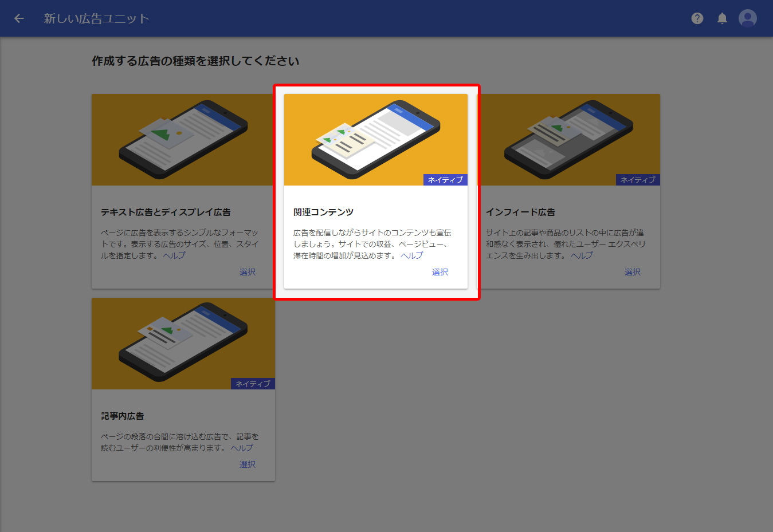
Task: Open the account avatar menu
Action: click(747, 18)
